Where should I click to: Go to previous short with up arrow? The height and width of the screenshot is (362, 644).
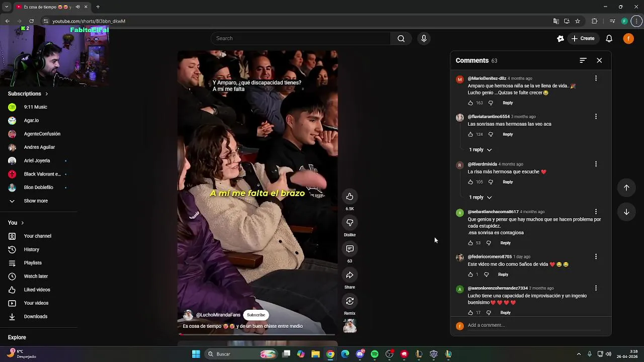pyautogui.click(x=626, y=188)
